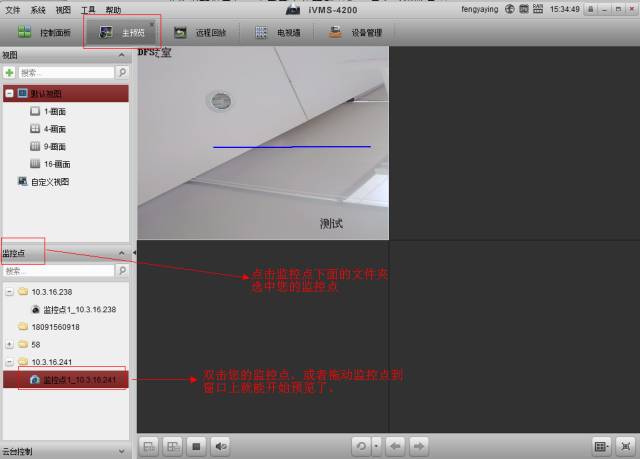Select the 4-画面 layout view

[55, 129]
